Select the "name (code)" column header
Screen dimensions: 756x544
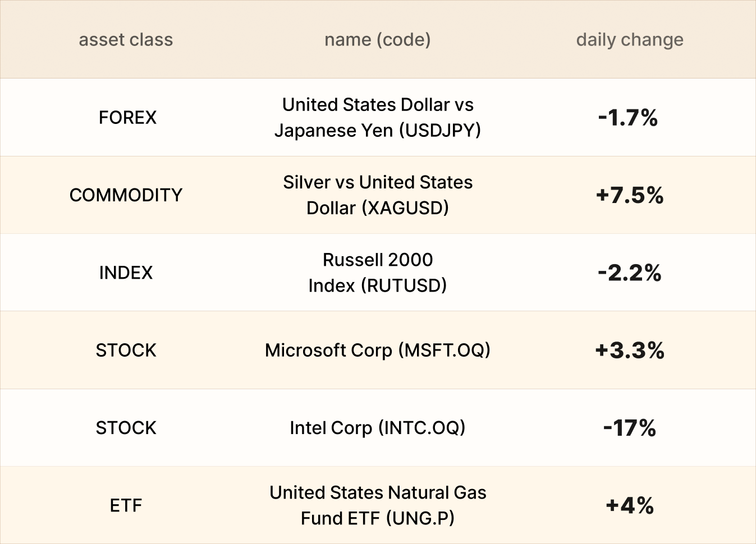[x=377, y=40]
